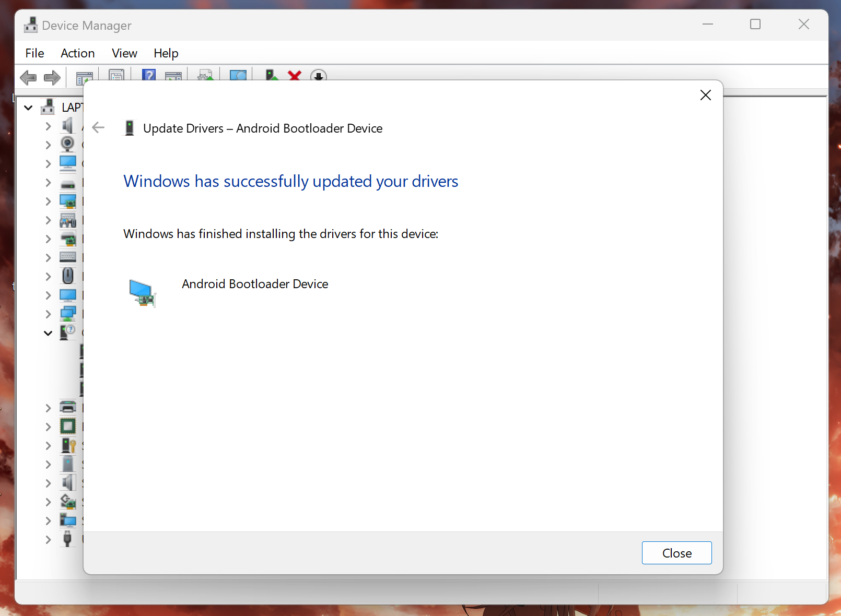841x616 pixels.
Task: Open the View menu
Action: click(124, 53)
